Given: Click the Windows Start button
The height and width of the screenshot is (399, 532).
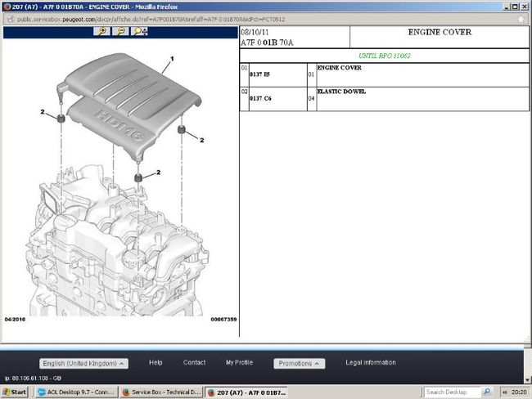Looking at the screenshot, I should [x=14, y=392].
